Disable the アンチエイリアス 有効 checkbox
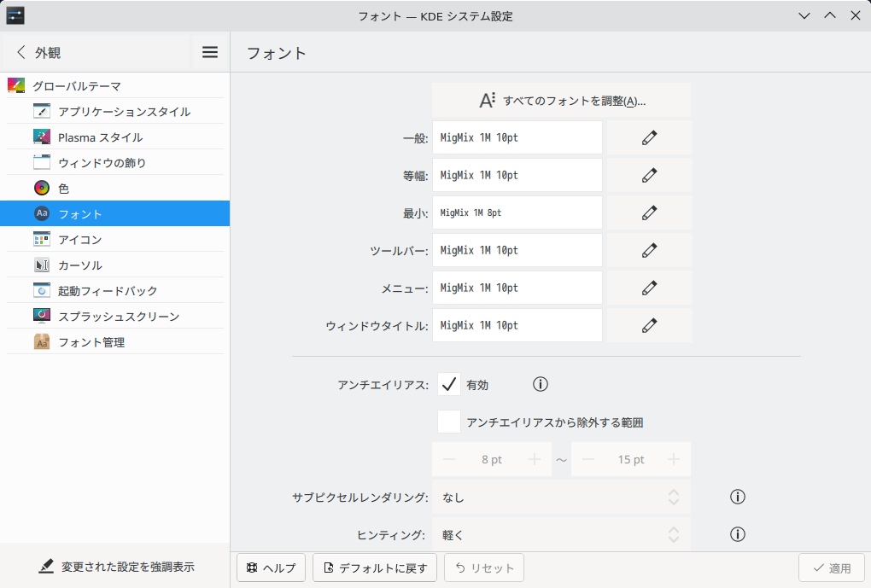This screenshot has height=588, width=871. pos(449,384)
